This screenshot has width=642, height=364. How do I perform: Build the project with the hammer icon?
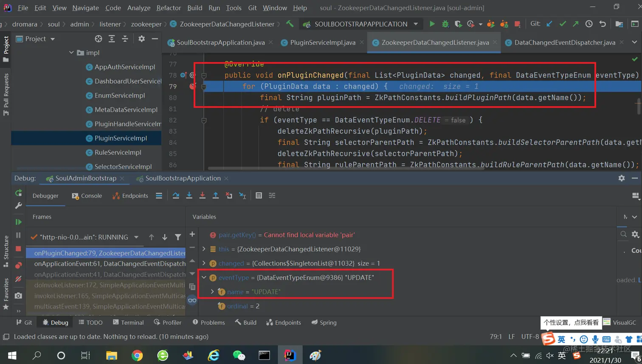[x=290, y=24]
